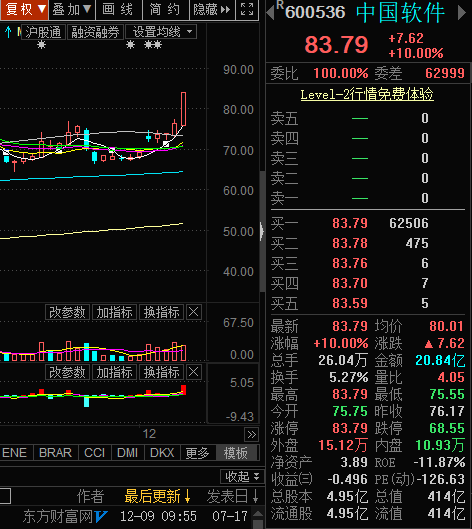
Task: Click the stock name 中国软件
Action: click(400, 13)
